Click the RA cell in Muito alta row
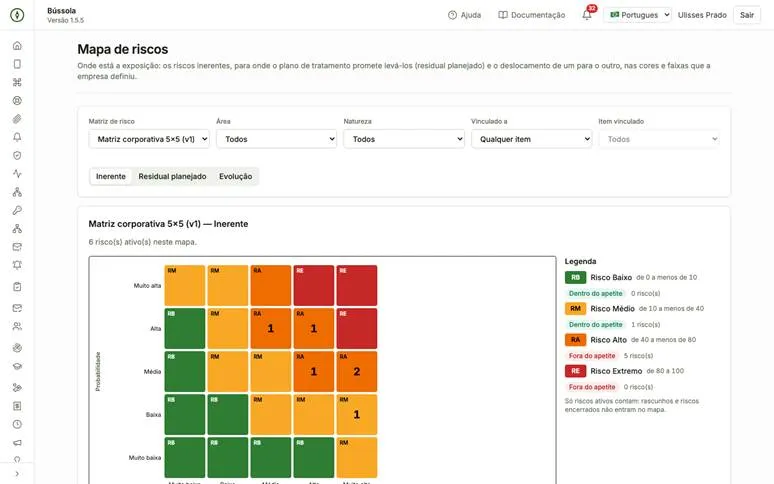The image size is (774, 484). pyautogui.click(x=271, y=286)
